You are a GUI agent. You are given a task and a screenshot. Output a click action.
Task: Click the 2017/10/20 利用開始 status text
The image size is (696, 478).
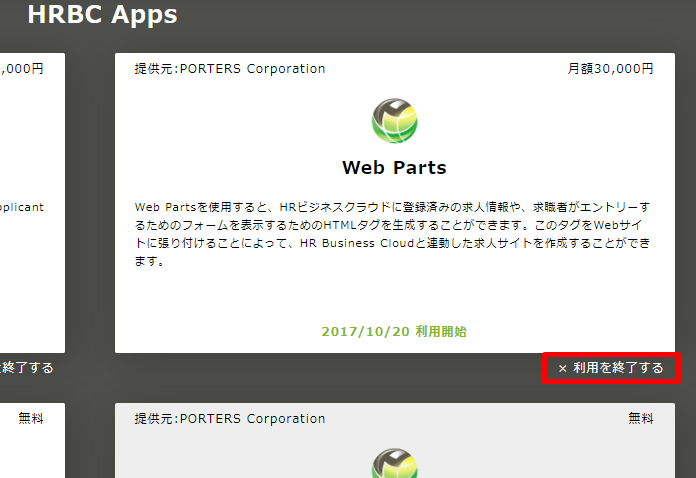[394, 332]
